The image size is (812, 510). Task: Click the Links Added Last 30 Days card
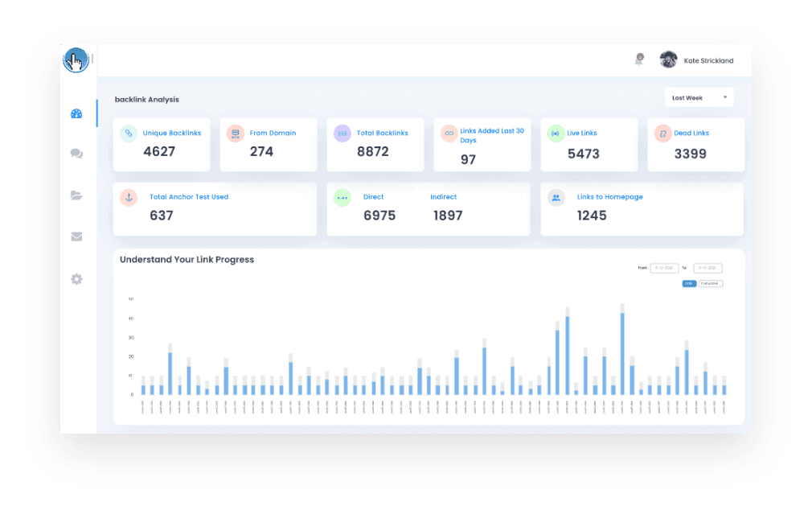[482, 145]
